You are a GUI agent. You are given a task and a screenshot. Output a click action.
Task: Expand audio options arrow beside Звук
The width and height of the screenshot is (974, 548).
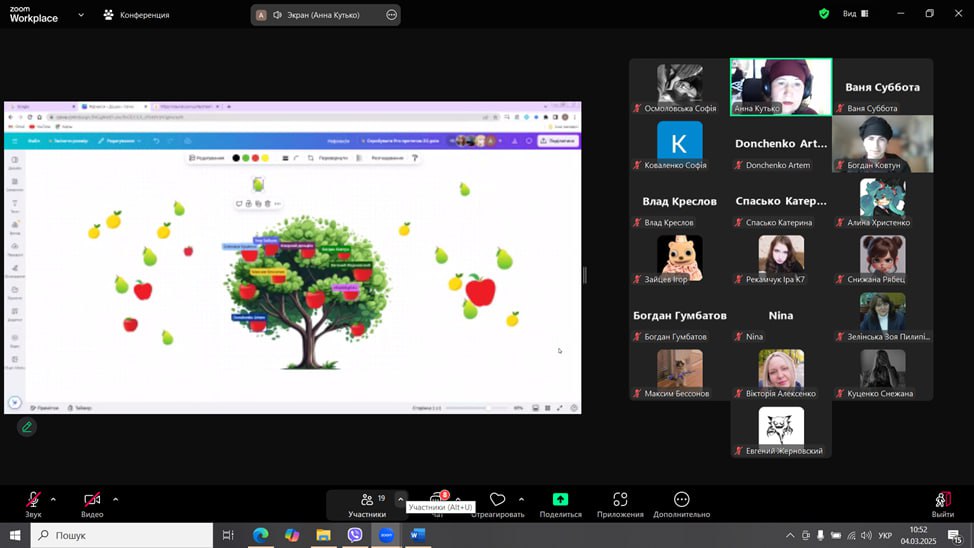coord(53,499)
